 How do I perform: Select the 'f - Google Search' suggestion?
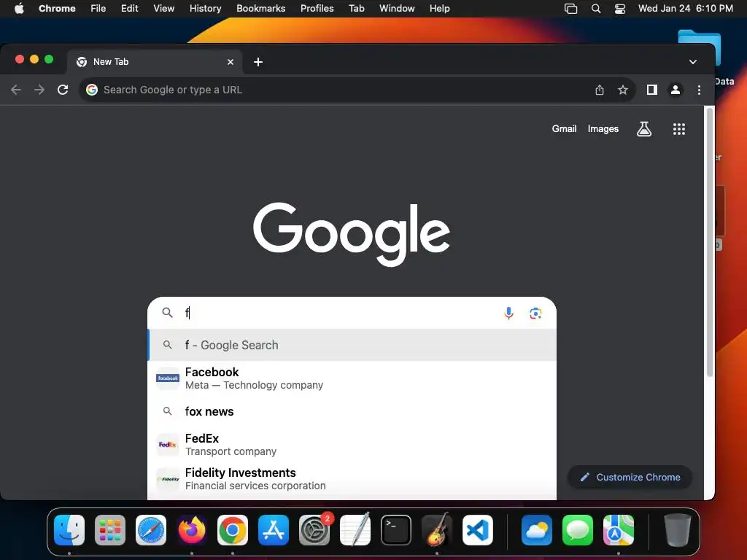[x=352, y=345]
